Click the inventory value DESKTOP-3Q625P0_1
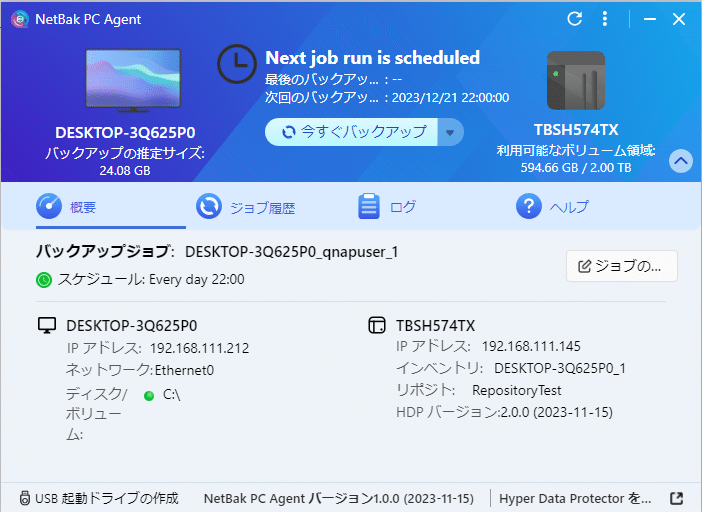The image size is (702, 512). (x=560, y=368)
